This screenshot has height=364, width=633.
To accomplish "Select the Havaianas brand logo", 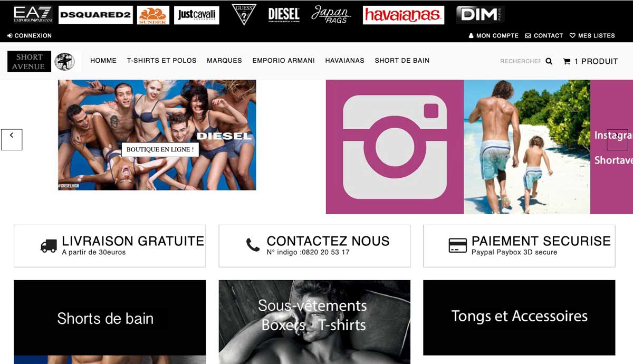I will point(404,15).
